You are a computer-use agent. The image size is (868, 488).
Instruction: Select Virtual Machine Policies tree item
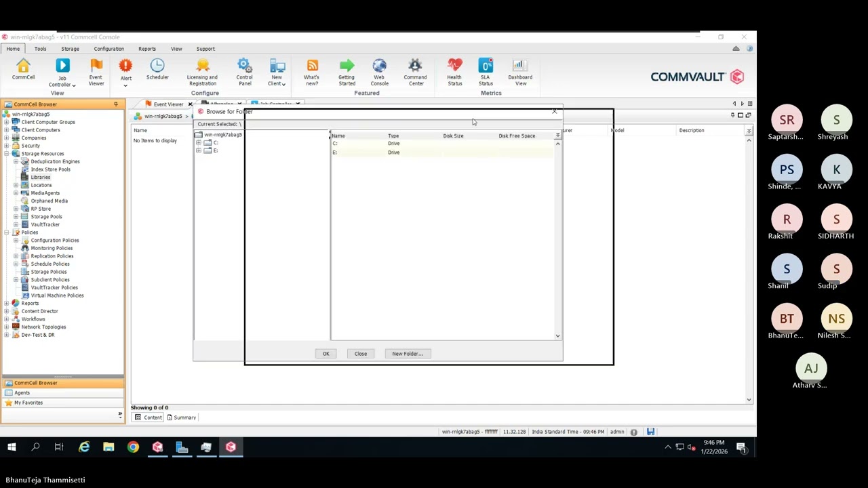pyautogui.click(x=57, y=296)
